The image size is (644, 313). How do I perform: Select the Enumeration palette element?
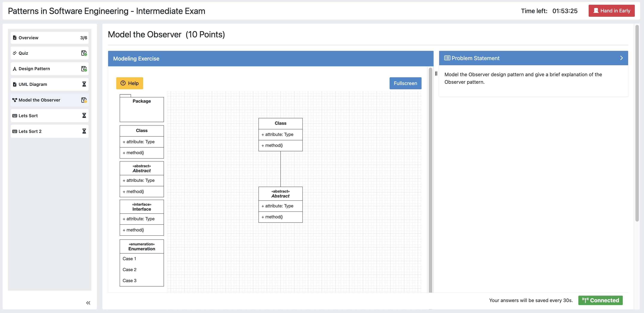click(142, 263)
